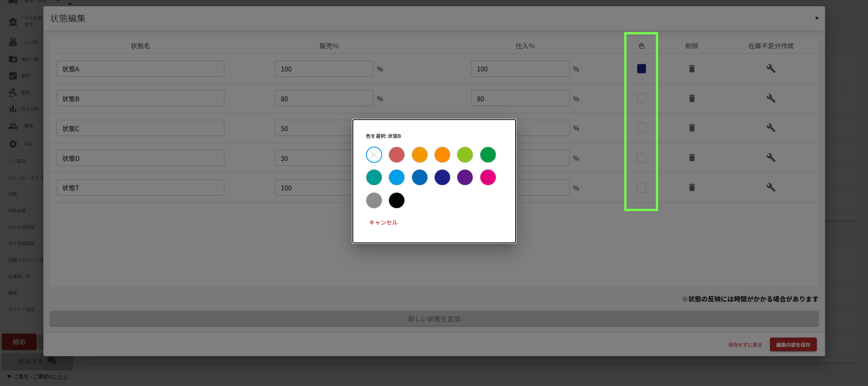Open the 従業員一覧 sidebar menu item
The width and height of the screenshot is (868, 386).
coord(19,276)
